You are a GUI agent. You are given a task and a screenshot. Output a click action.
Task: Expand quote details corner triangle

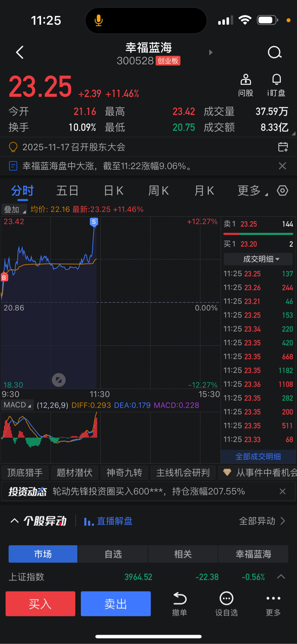(x=294, y=133)
